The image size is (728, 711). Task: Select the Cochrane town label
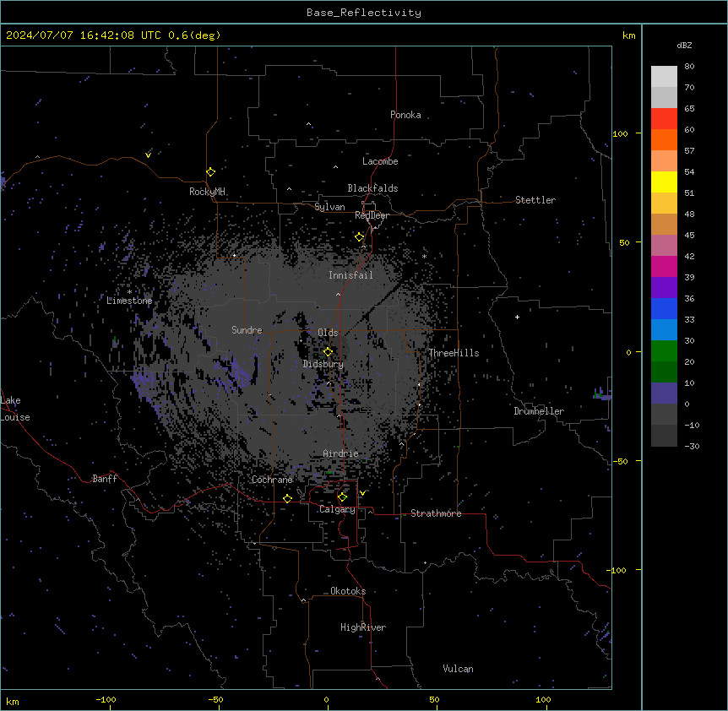(x=272, y=480)
